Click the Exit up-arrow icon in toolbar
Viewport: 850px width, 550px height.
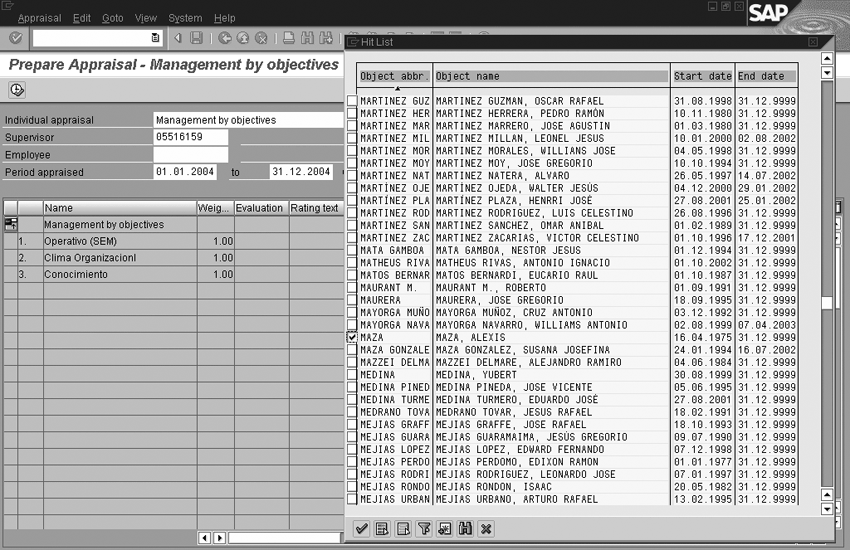pyautogui.click(x=243, y=38)
